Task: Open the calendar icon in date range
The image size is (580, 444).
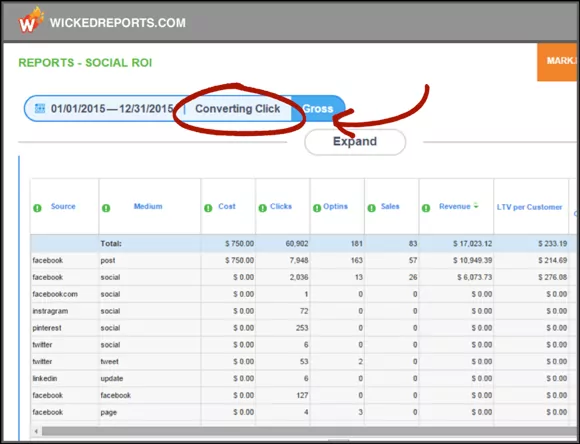Action: coord(40,108)
